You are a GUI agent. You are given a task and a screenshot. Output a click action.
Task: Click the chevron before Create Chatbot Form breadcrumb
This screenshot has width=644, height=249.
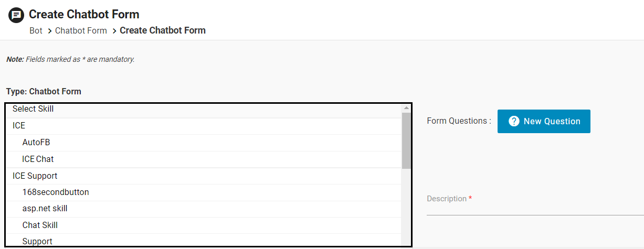tap(114, 31)
